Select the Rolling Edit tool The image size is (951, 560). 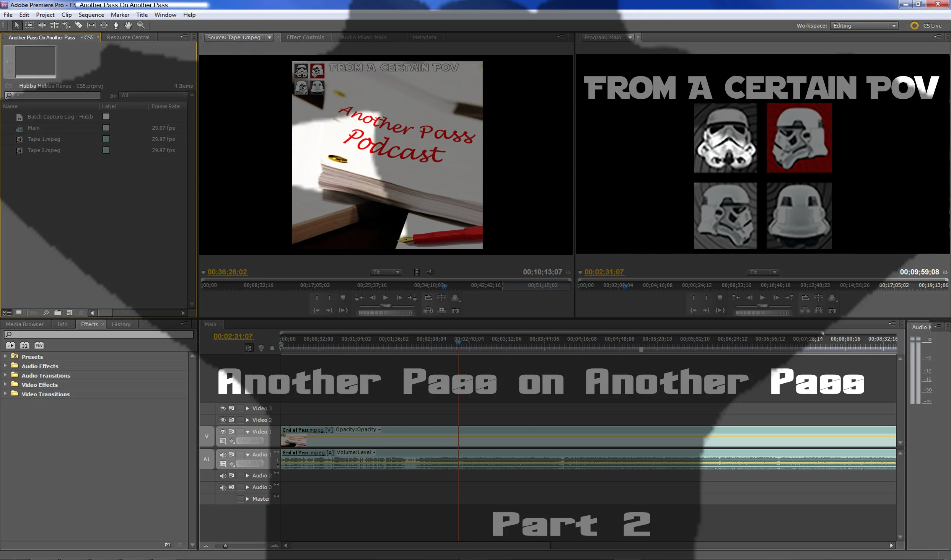point(54,25)
